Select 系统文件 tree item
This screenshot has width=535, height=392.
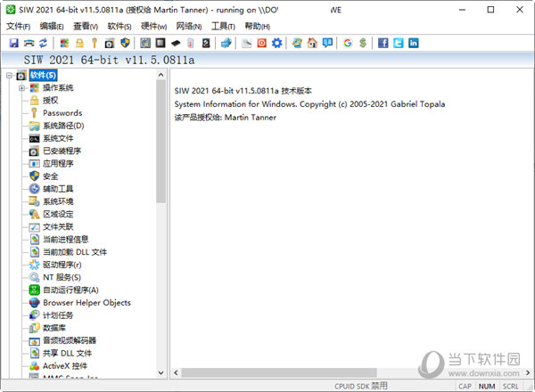pos(58,138)
